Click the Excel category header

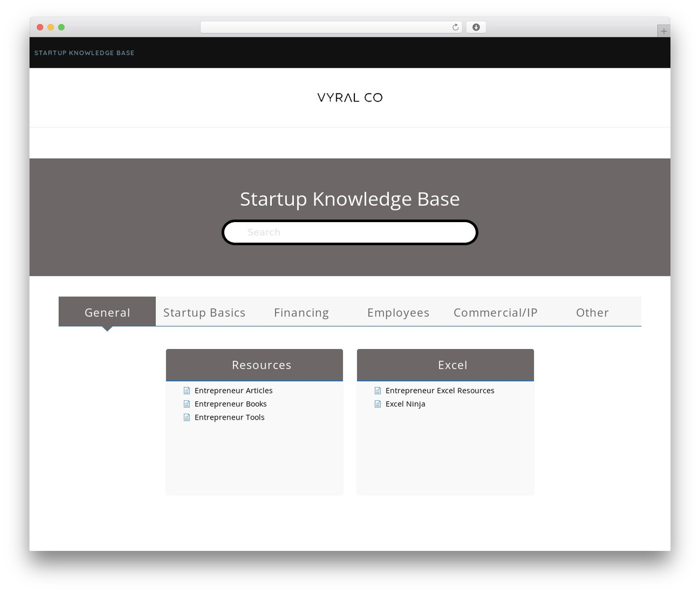445,365
